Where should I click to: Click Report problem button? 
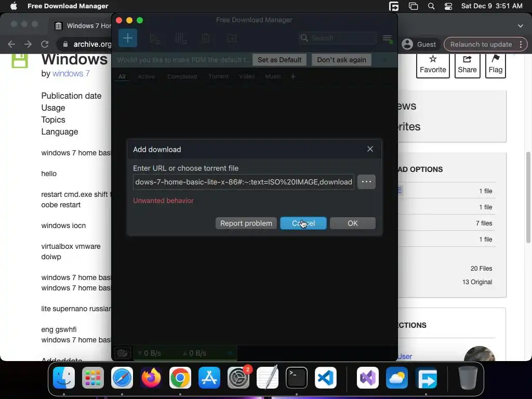point(246,223)
